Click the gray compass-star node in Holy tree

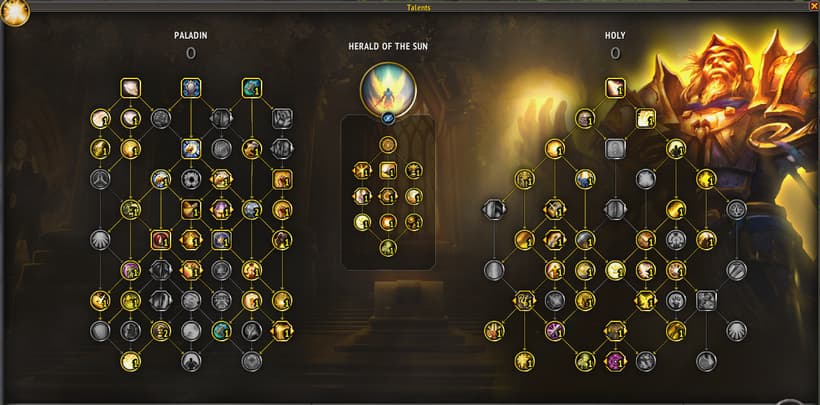coord(736,209)
